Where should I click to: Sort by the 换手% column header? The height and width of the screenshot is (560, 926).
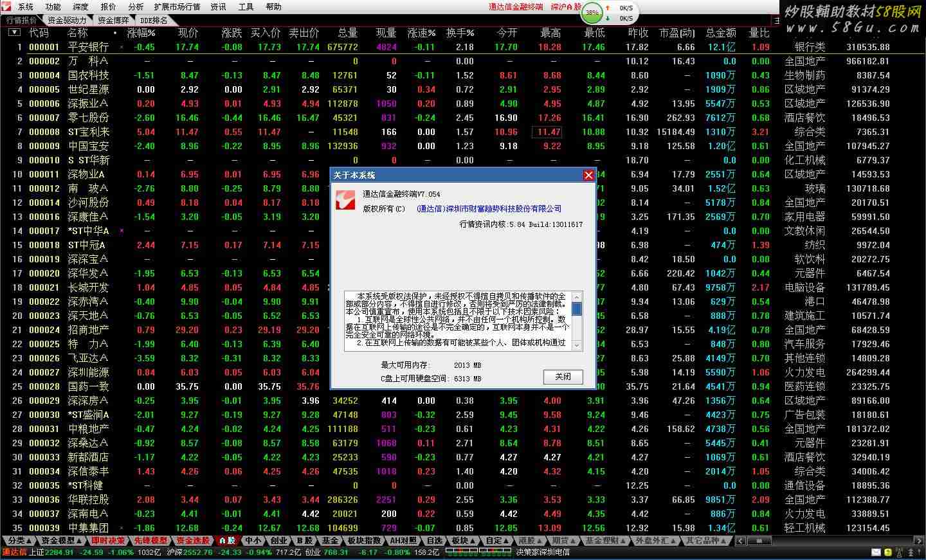coord(460,33)
